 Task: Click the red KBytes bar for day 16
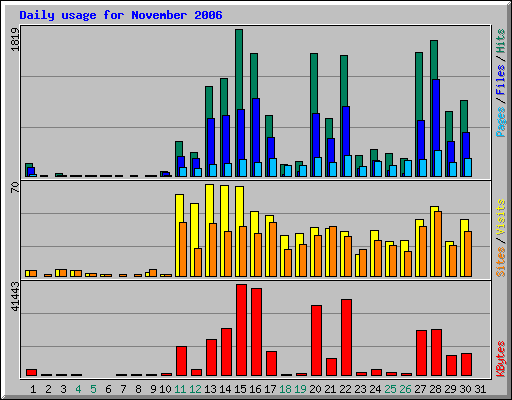click(x=256, y=332)
